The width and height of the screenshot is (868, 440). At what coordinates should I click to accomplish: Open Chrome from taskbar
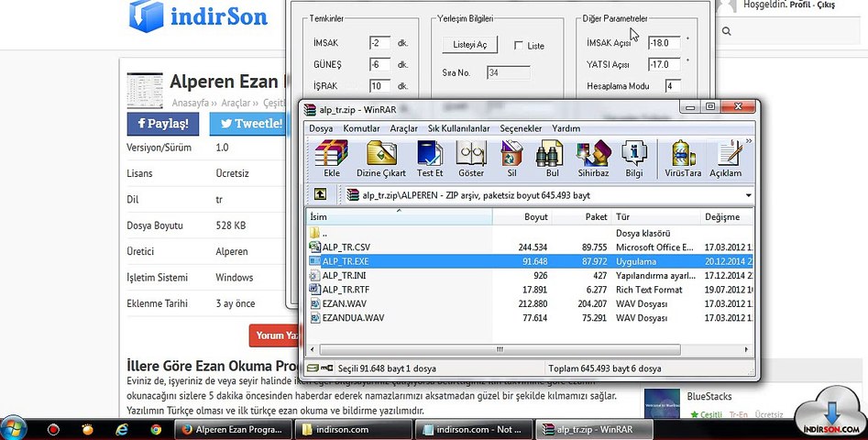pos(156,429)
